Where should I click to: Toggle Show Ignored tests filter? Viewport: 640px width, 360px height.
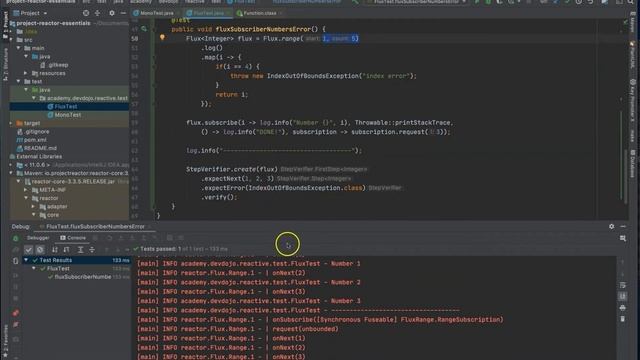(40, 249)
